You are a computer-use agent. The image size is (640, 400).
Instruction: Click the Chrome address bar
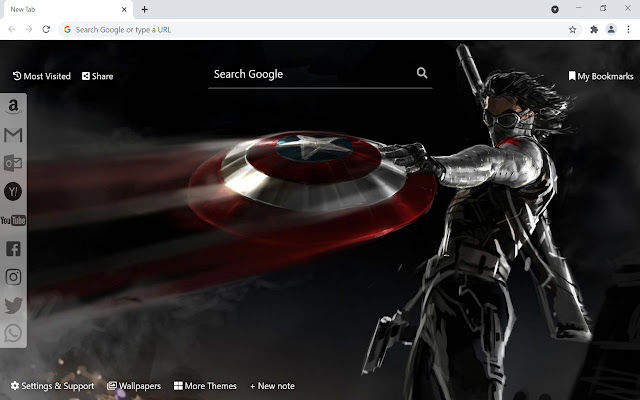320,29
